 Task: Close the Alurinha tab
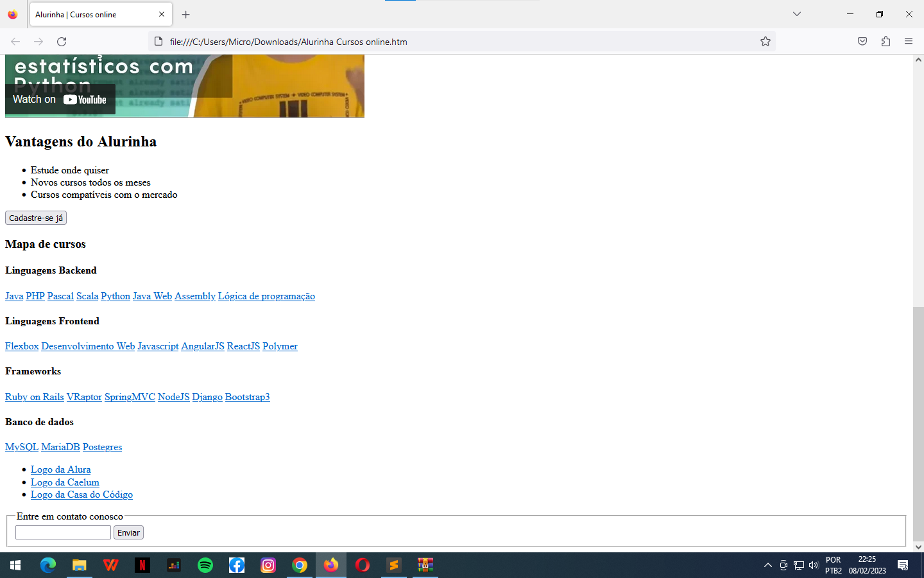point(162,14)
